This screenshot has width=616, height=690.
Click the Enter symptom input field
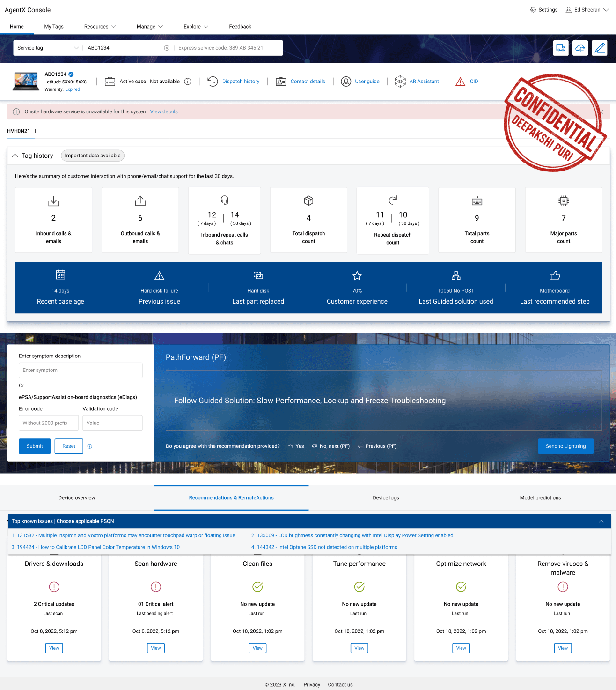pyautogui.click(x=81, y=370)
